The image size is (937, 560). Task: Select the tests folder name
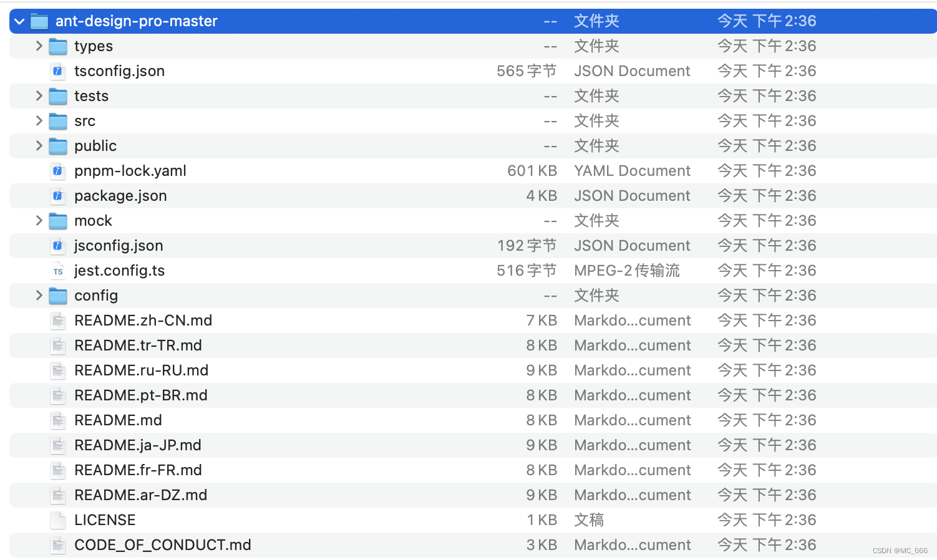click(92, 96)
